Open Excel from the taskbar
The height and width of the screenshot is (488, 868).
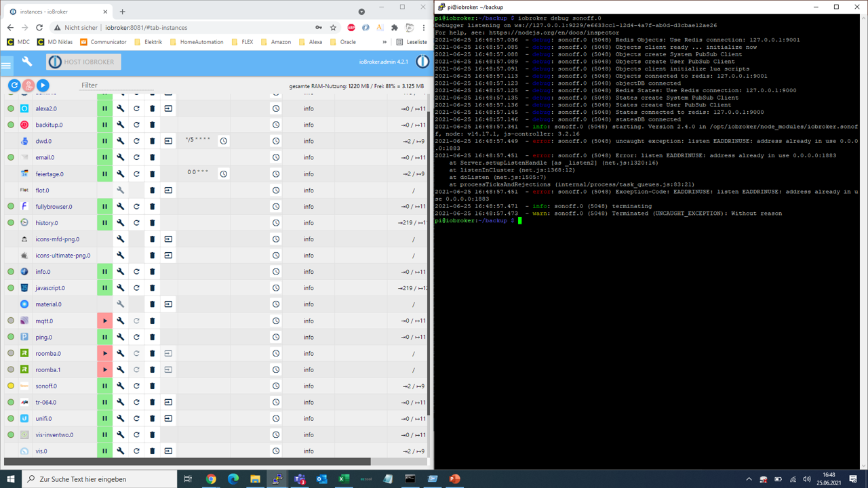[344, 479]
